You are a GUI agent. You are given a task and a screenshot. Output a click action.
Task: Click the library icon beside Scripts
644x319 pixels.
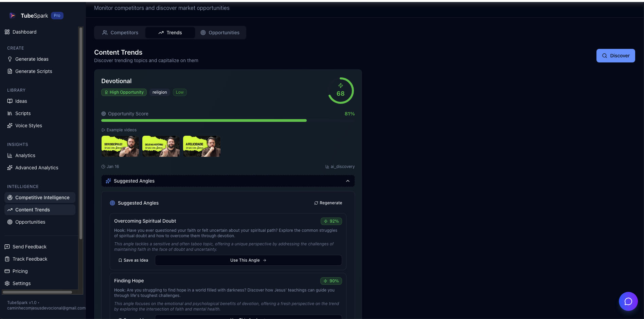(10, 113)
